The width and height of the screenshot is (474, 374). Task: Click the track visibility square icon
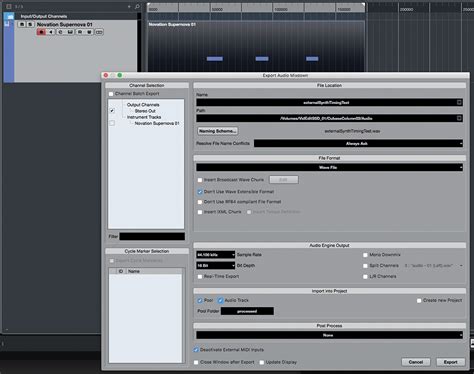click(x=9, y=6)
